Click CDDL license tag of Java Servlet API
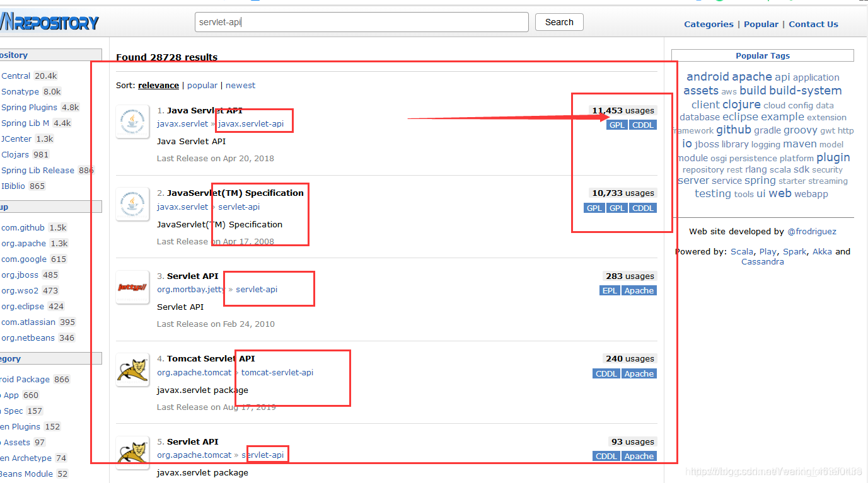868x483 pixels. 643,125
